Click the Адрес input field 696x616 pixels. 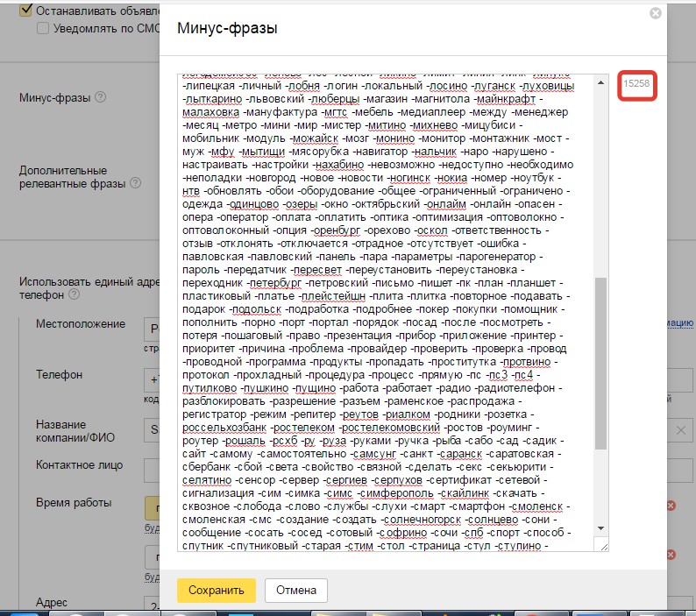pos(152,605)
